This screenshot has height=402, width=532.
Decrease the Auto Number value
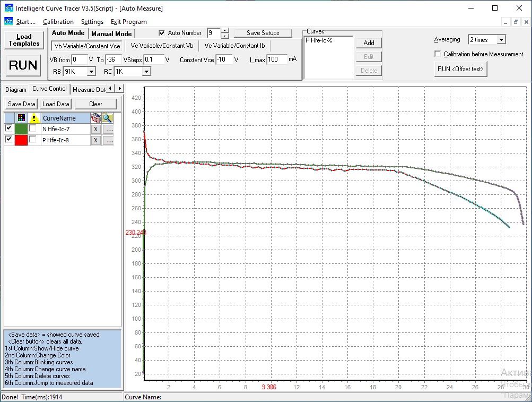tap(225, 36)
